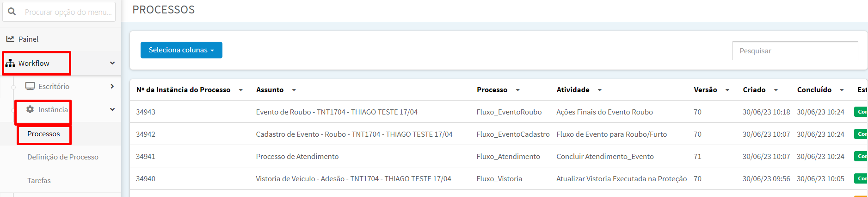Open the Processo column sort arrow
868x197 pixels.
(518, 90)
